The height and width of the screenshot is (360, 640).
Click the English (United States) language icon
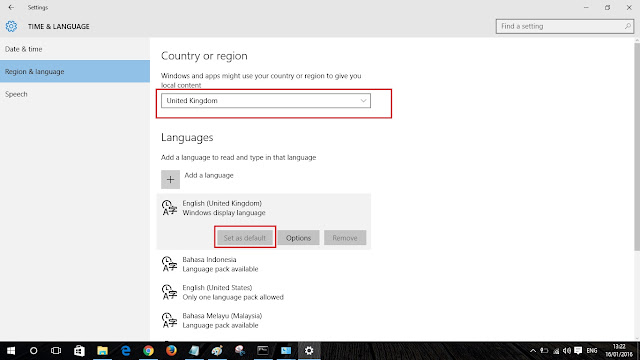(169, 292)
